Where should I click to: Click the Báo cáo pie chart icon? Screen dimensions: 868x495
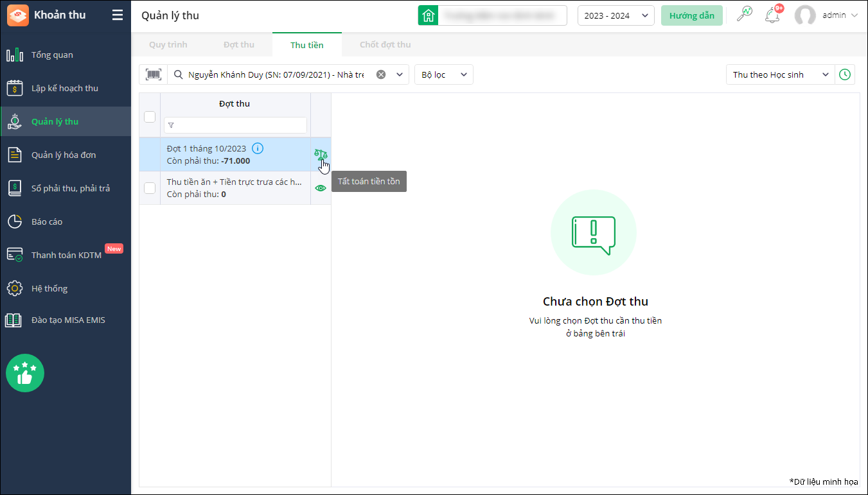pyautogui.click(x=15, y=221)
